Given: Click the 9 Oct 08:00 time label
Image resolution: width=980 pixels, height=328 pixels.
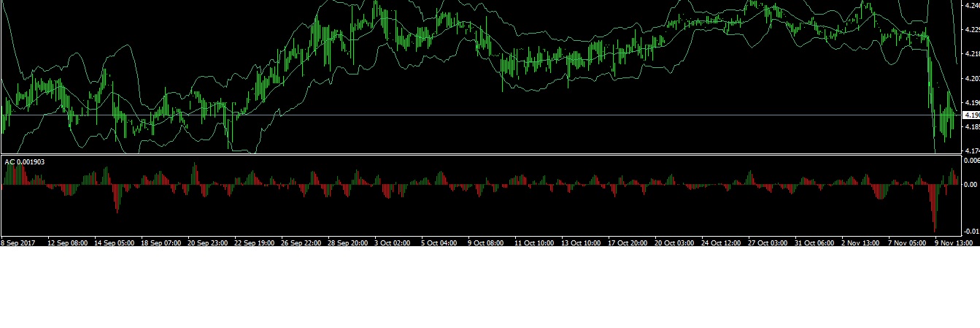Looking at the screenshot, I should tap(486, 242).
